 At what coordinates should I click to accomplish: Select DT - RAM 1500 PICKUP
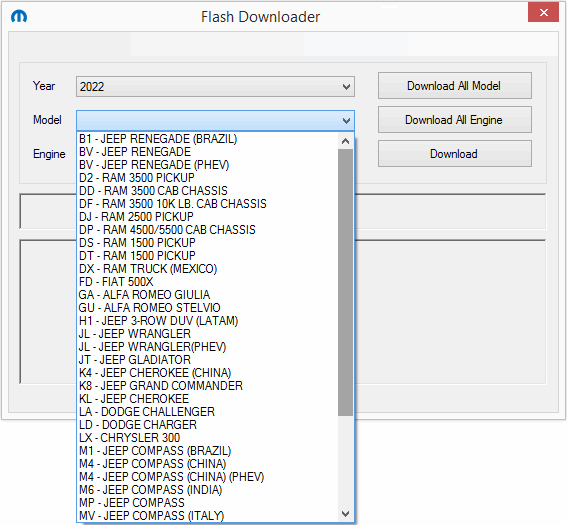click(x=208, y=256)
